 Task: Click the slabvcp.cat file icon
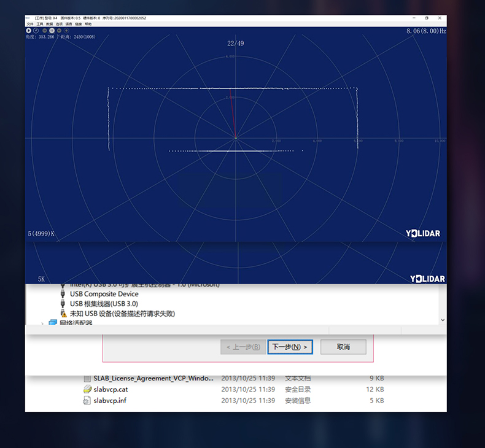(87, 389)
